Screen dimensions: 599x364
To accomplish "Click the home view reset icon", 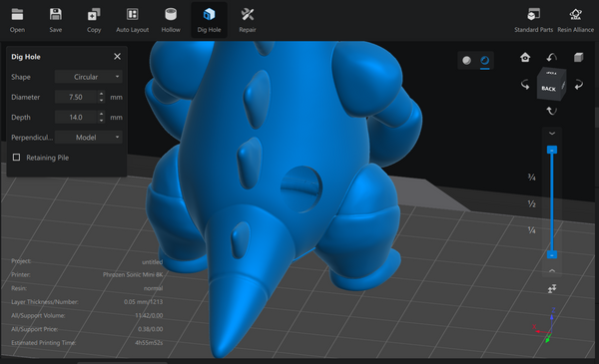I will [x=525, y=57].
